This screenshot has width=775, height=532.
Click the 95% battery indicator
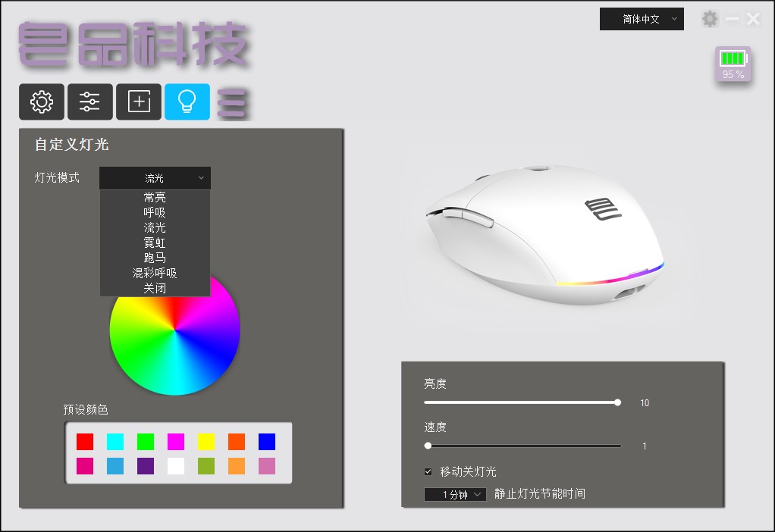coord(732,64)
